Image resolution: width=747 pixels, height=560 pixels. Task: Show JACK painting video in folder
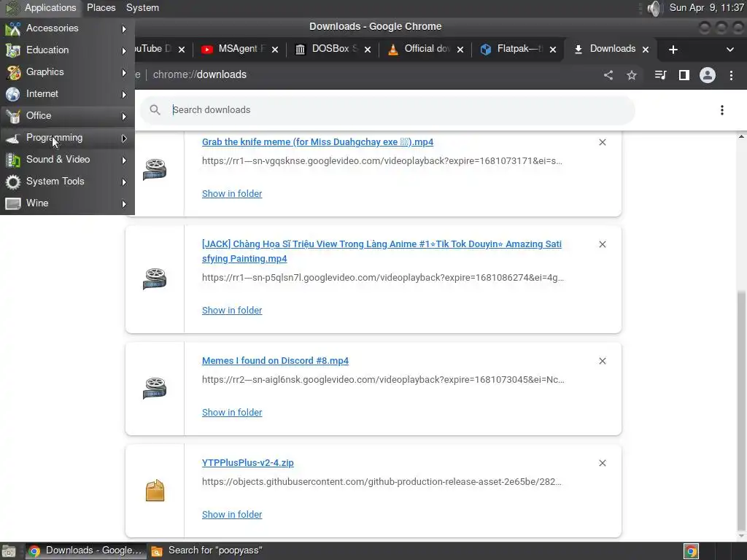tap(232, 311)
